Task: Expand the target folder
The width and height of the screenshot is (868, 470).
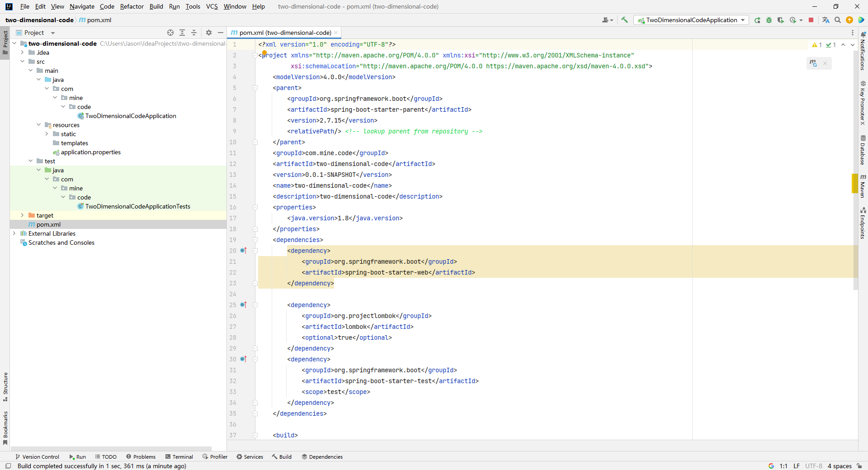Action: 22,215
